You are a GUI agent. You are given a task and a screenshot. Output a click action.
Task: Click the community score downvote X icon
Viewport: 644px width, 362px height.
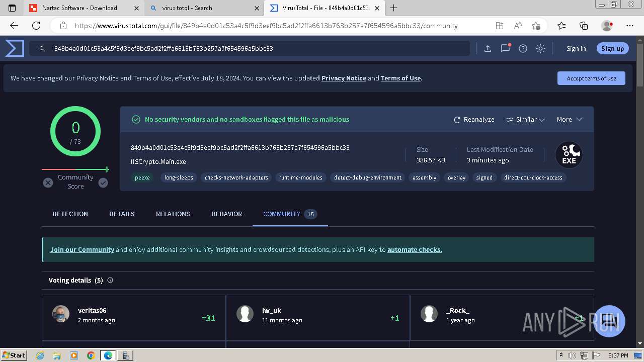click(x=48, y=183)
